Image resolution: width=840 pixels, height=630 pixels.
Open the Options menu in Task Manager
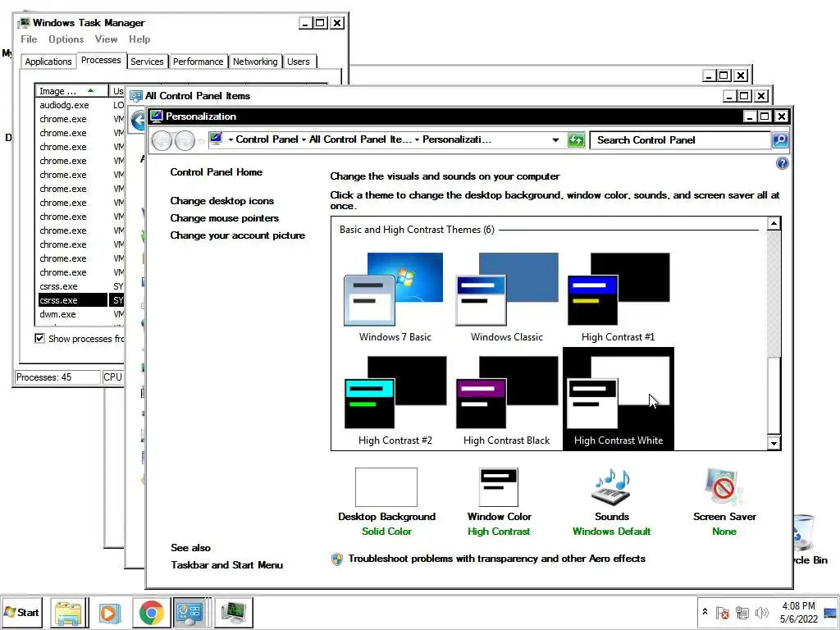[x=66, y=39]
